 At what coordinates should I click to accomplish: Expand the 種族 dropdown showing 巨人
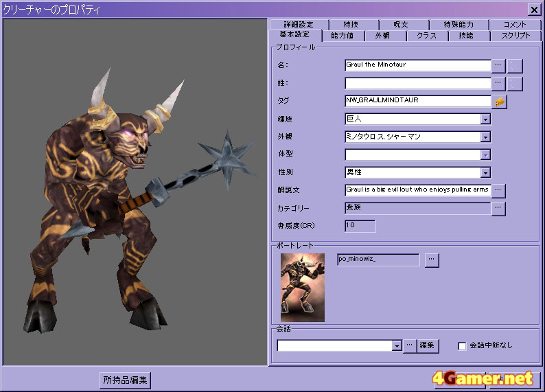485,119
